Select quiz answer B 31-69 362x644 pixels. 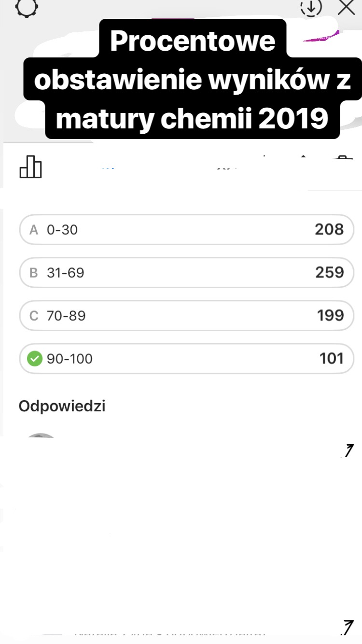tap(186, 272)
